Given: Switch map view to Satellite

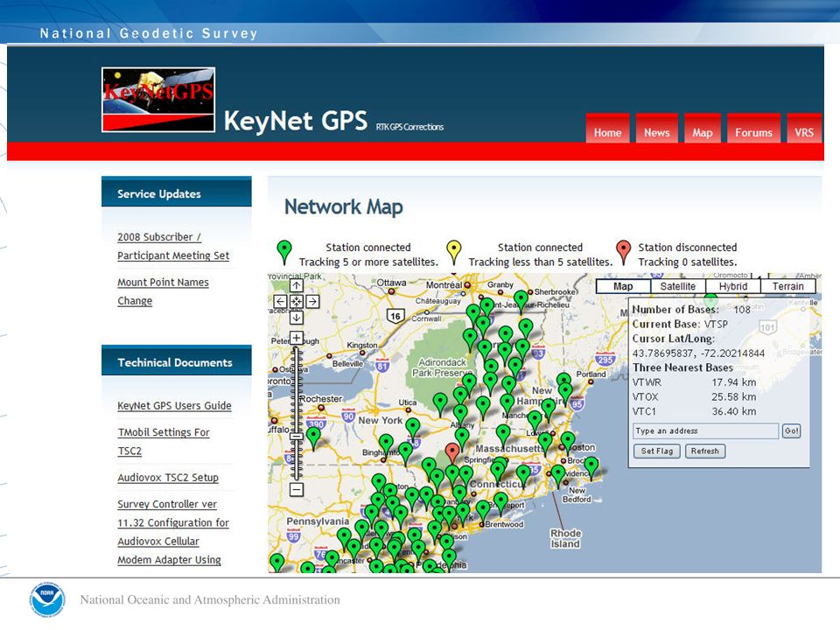Looking at the screenshot, I should point(677,287).
